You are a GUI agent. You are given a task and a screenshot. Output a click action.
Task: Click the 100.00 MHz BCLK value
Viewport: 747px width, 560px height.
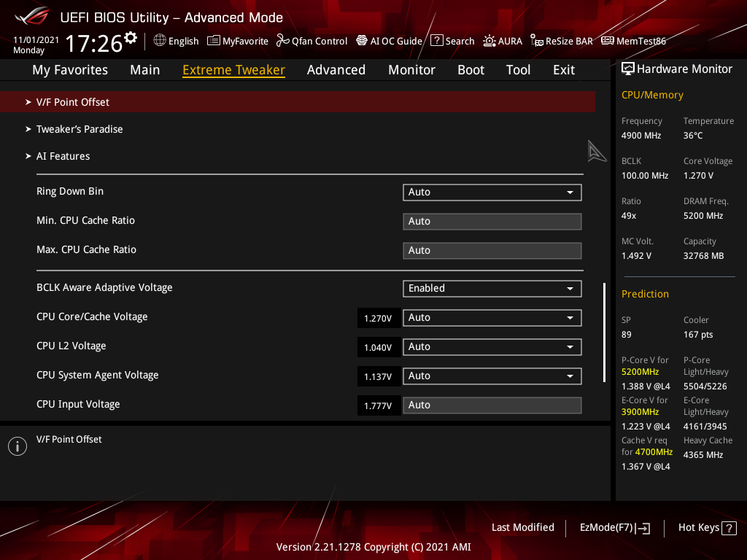click(x=645, y=176)
